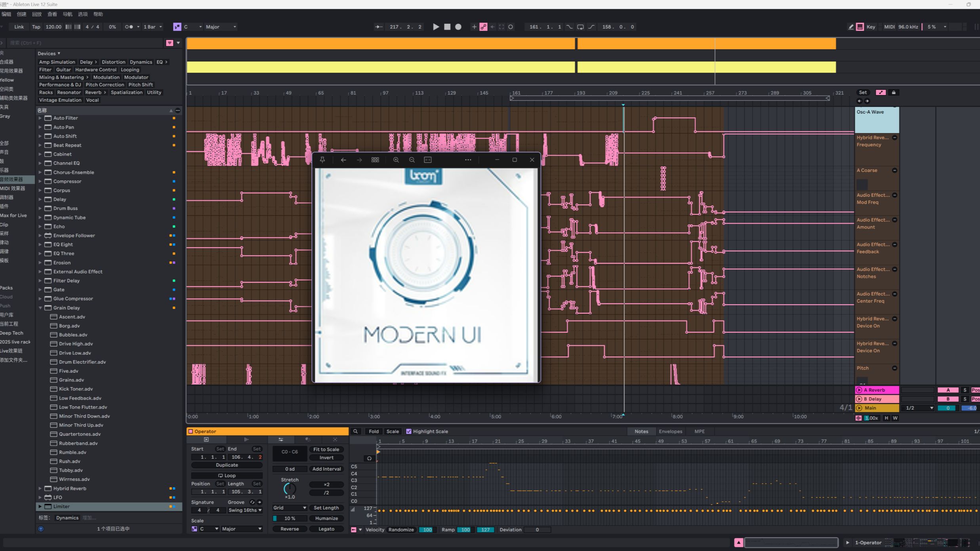Image resolution: width=980 pixels, height=551 pixels.
Task: Open the Major scale dropdown in control bar
Action: (x=221, y=27)
